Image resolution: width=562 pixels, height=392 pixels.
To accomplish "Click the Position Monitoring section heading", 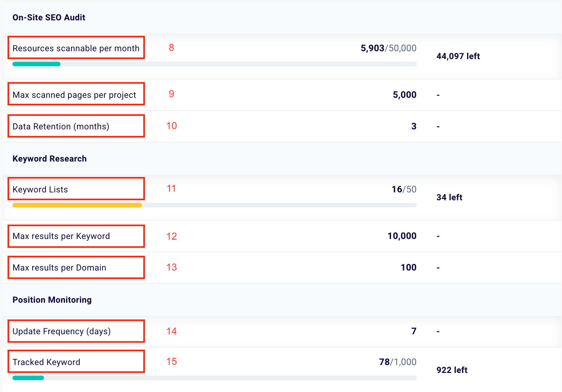I will (x=52, y=300).
